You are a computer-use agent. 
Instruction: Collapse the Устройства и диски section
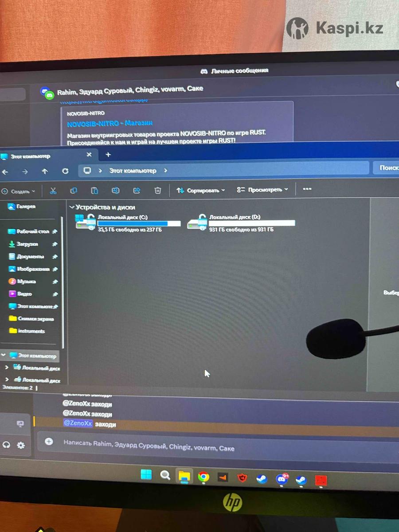[72, 207]
